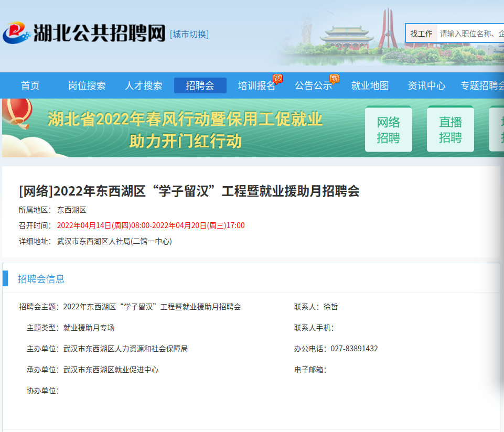This screenshot has width=504, height=432.
Task: Open 资讯中心 navigation item
Action: point(426,85)
